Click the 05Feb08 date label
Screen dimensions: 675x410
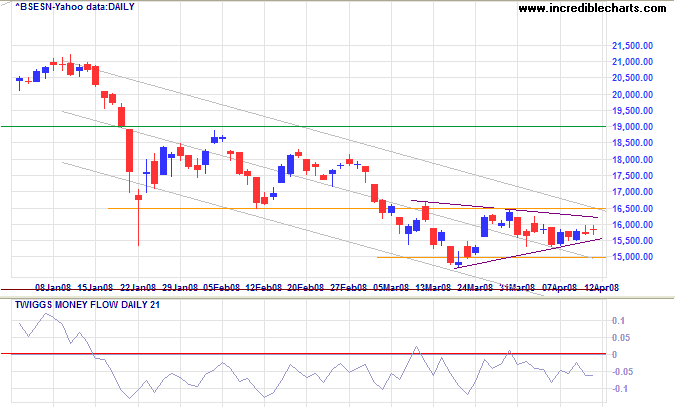pos(222,288)
